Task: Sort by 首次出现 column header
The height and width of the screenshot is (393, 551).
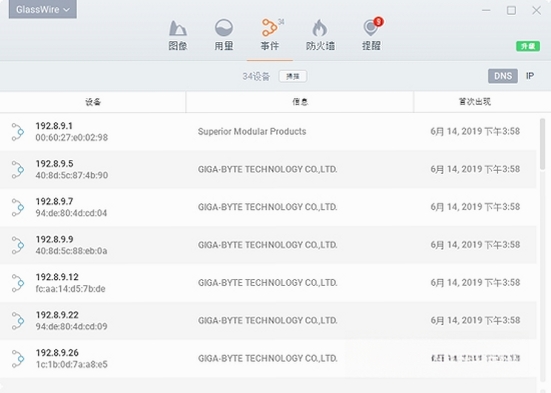Action: 475,102
